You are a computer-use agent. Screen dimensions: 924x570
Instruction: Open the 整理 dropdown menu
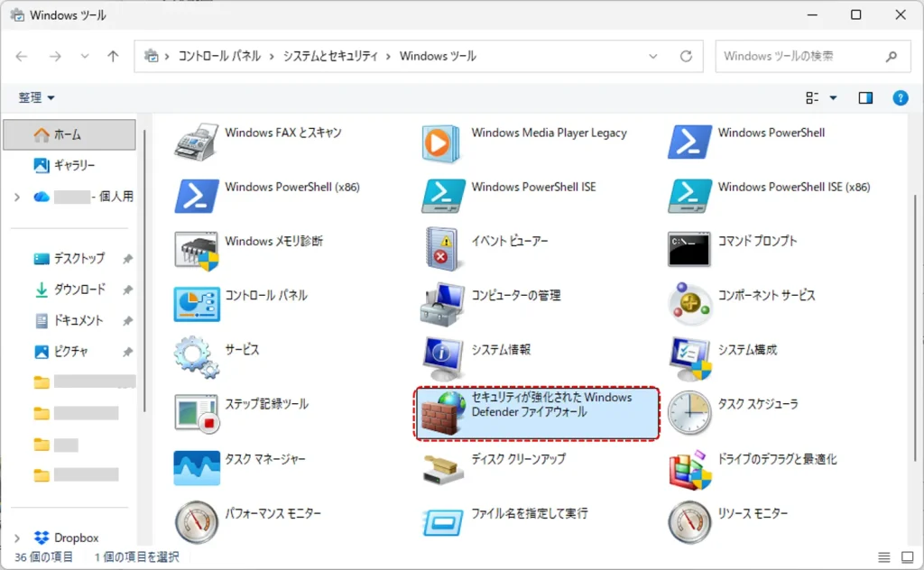point(37,97)
